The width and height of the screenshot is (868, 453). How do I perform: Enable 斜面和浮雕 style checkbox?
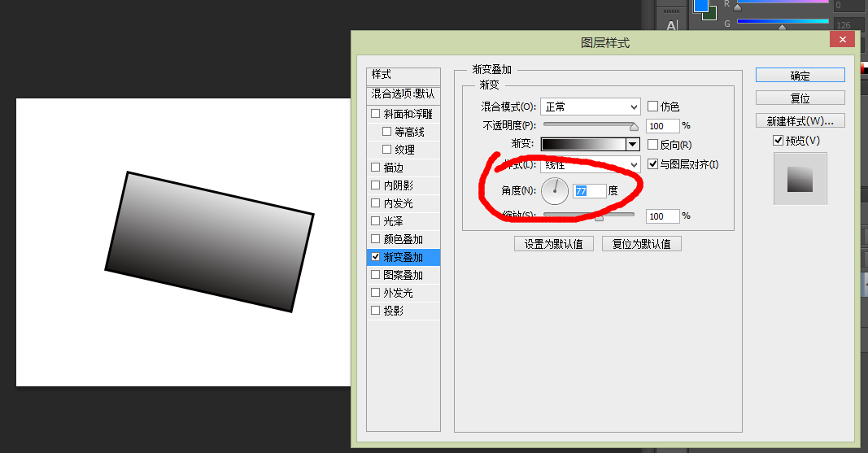tap(375, 113)
